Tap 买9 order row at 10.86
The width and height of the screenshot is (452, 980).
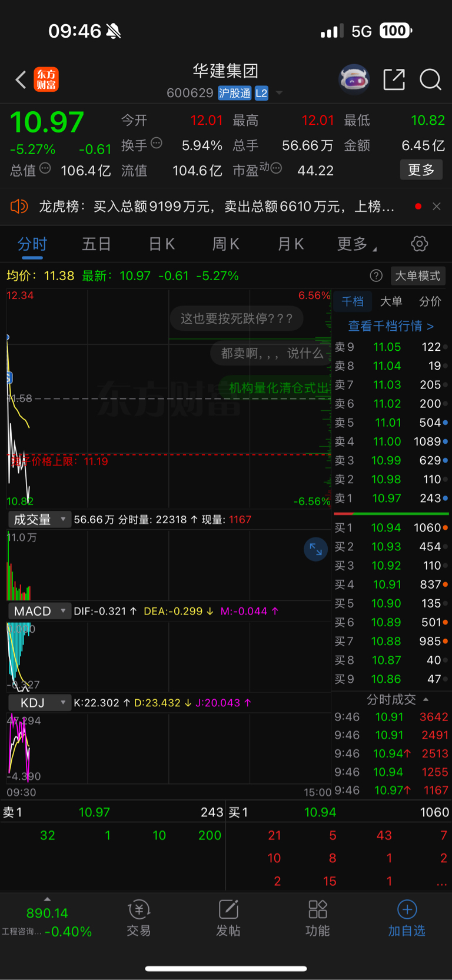[x=391, y=679]
